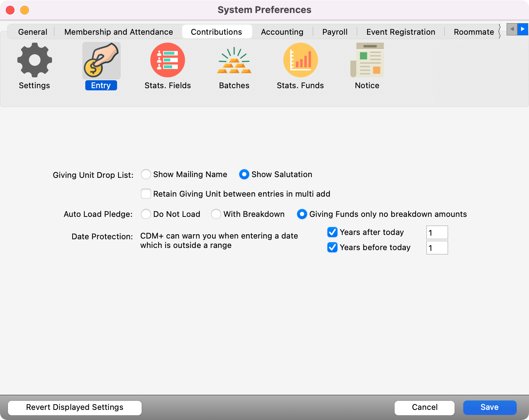Select the Entry coin-in-hand icon
Viewport: 529px width, 420px height.
point(101,60)
